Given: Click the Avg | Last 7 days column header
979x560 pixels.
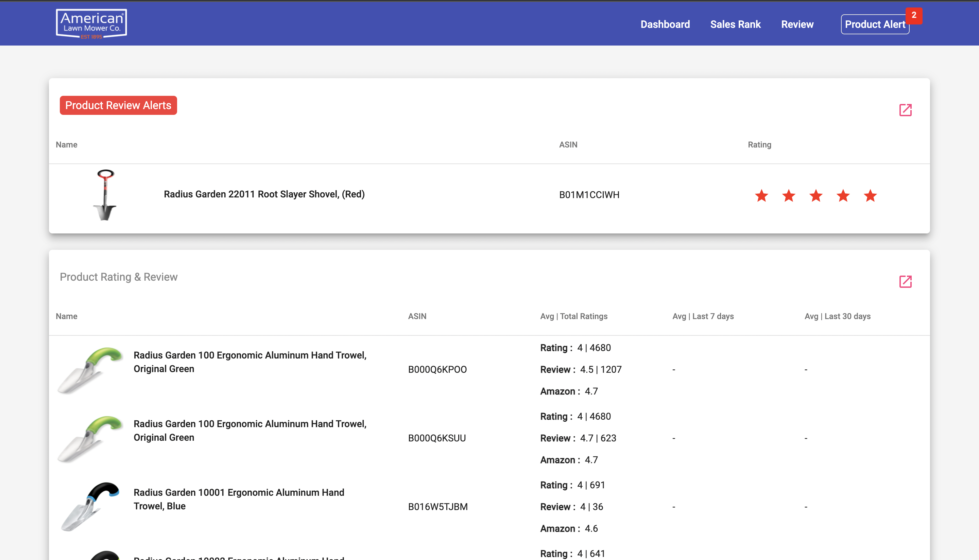Looking at the screenshot, I should [703, 316].
